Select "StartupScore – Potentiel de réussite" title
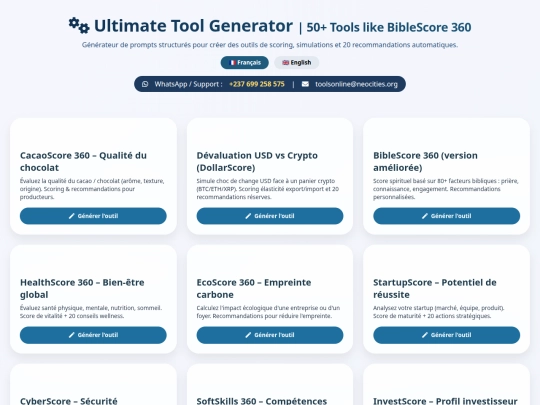 (435, 289)
